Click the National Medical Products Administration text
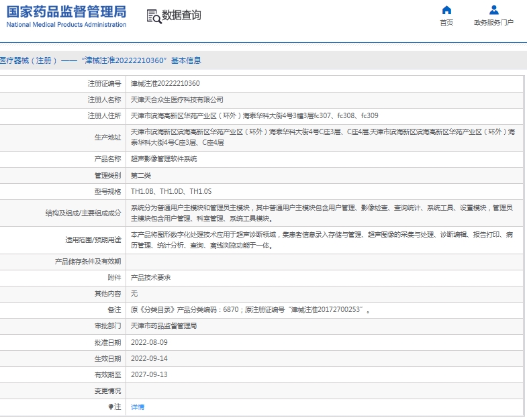This screenshot has height=420, width=527. [x=66, y=25]
